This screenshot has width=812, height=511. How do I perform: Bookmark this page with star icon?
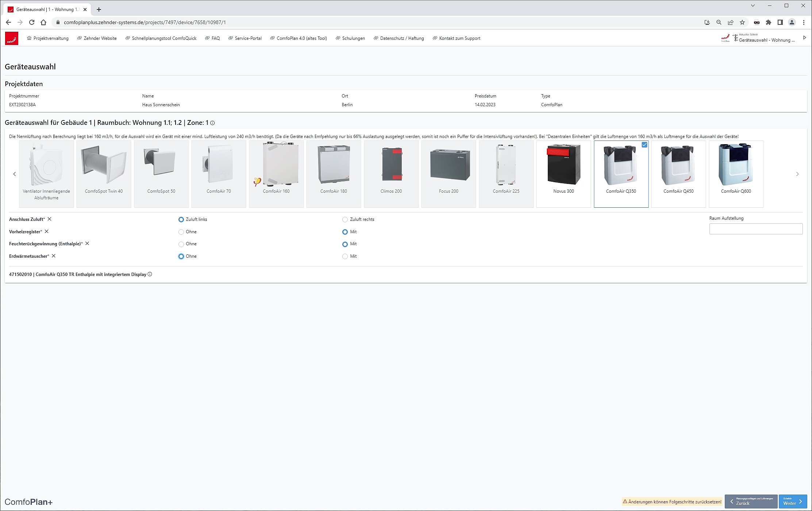(x=742, y=22)
